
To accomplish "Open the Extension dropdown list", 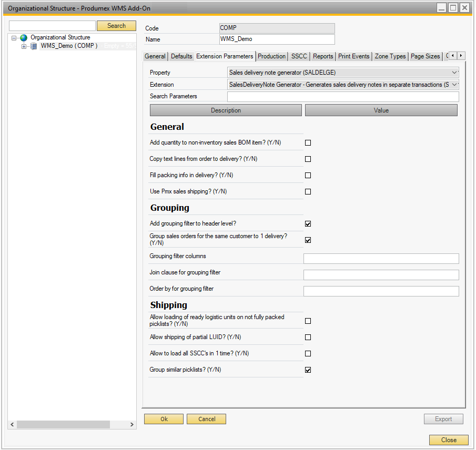I will point(454,84).
